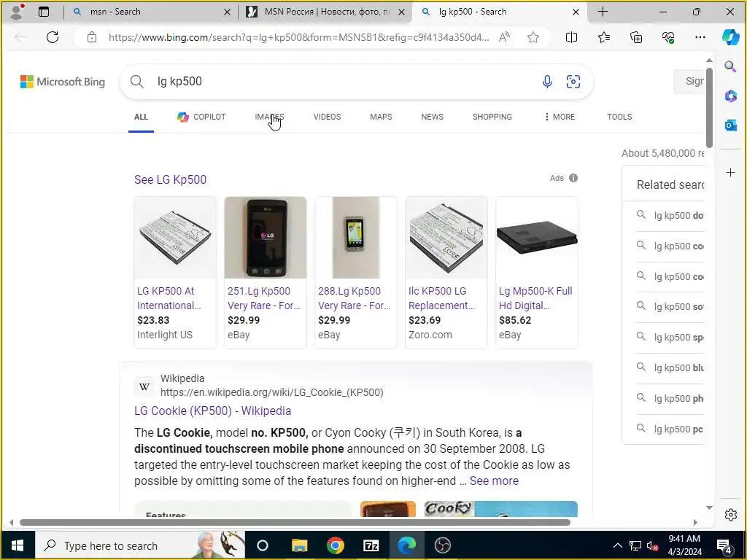Open LG Cookie (KP500) - Wikipedia result
747x560 pixels.
click(212, 411)
